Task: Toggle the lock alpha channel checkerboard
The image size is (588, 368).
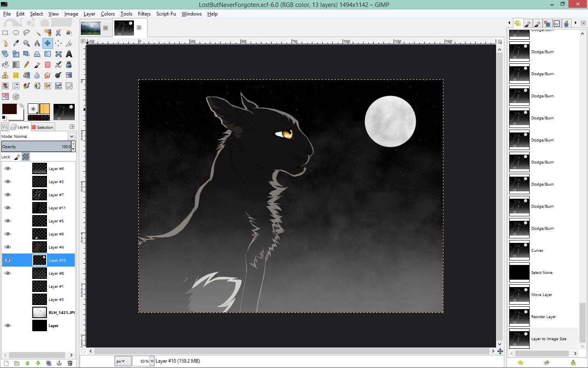Action: 26,157
